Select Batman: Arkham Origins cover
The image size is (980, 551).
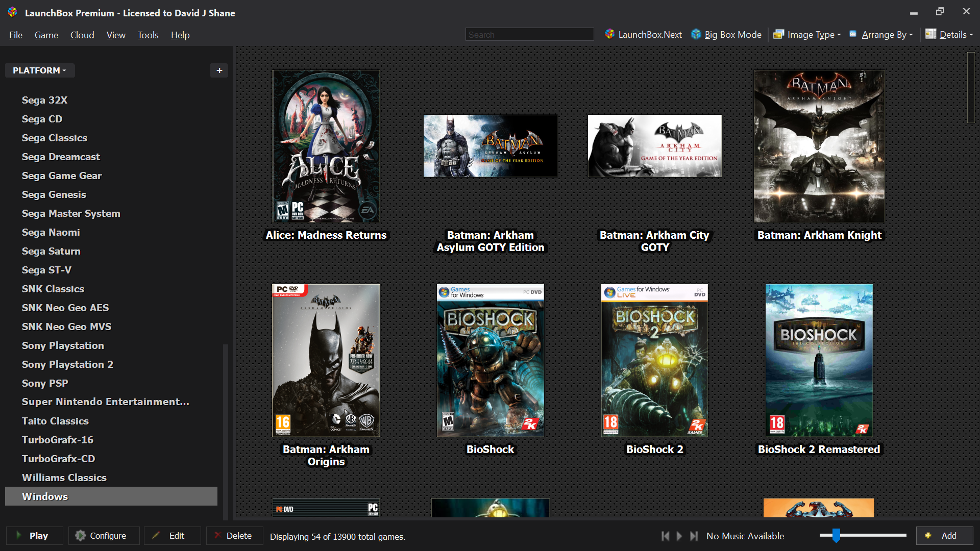(326, 360)
